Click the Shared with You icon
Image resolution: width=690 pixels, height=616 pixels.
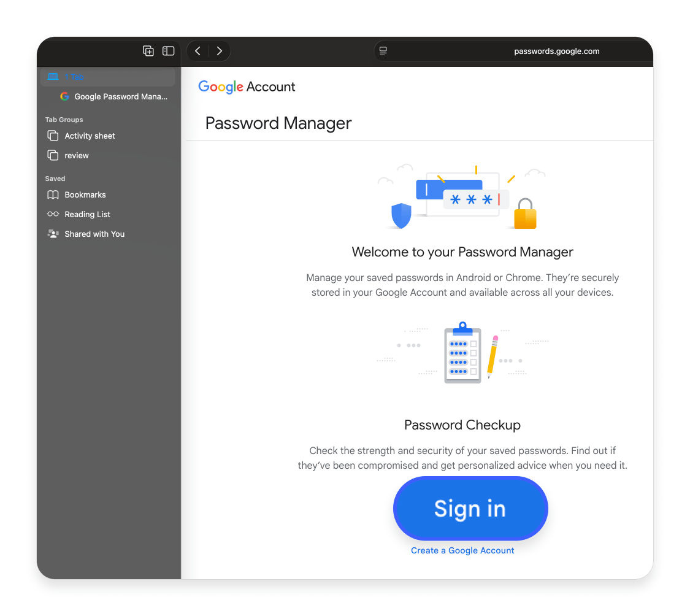tap(52, 234)
